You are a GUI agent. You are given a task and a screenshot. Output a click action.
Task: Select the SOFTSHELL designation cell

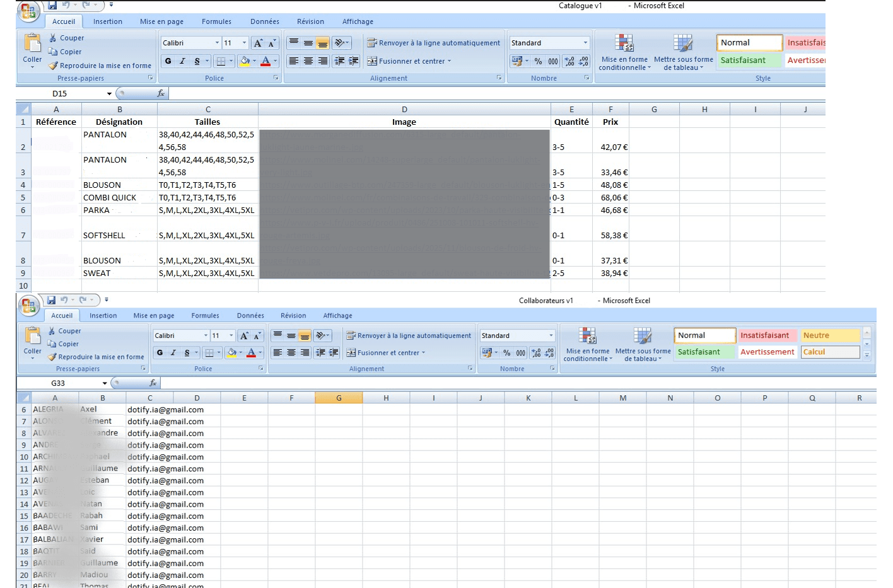[119, 229]
